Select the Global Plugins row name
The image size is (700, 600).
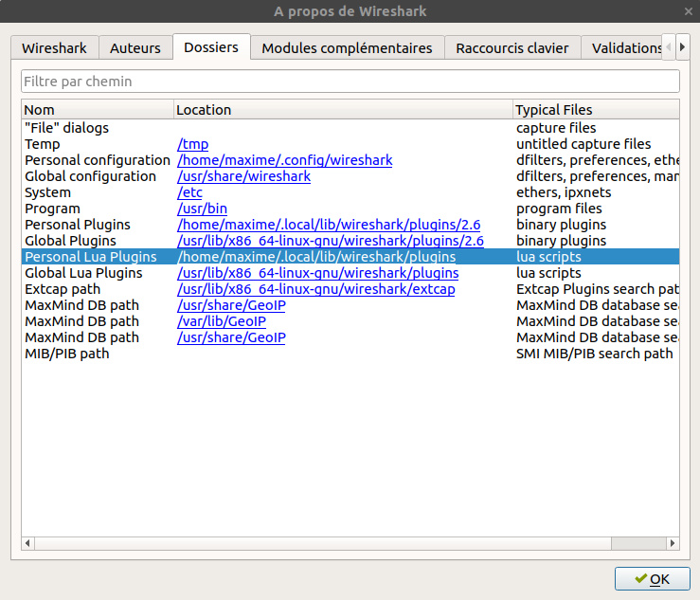pos(70,241)
